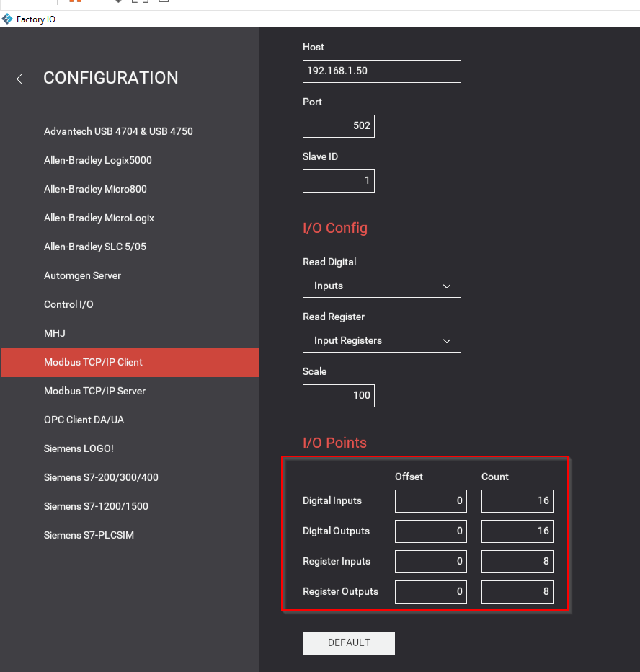This screenshot has height=672, width=640.
Task: Select OPC Client DA/UA driver
Action: click(x=84, y=420)
